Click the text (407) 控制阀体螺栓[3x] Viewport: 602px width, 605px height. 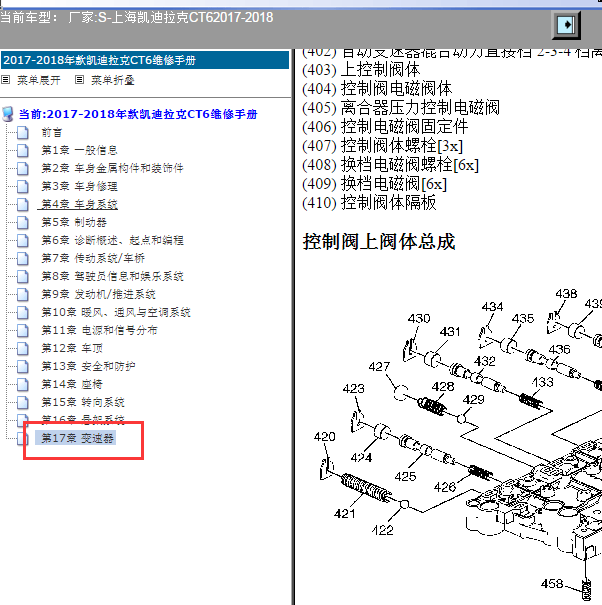pos(382,146)
